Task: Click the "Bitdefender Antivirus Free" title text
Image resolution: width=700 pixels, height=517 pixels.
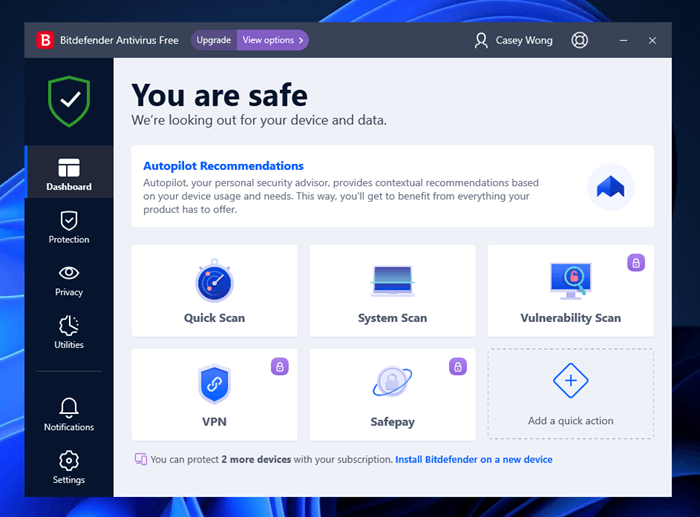Action: pyautogui.click(x=119, y=40)
